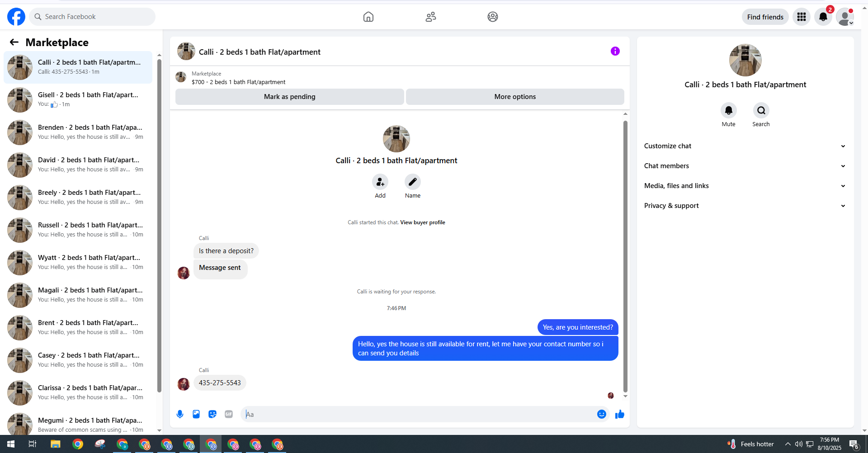Click 'Is there a deposit?' message

(x=226, y=251)
